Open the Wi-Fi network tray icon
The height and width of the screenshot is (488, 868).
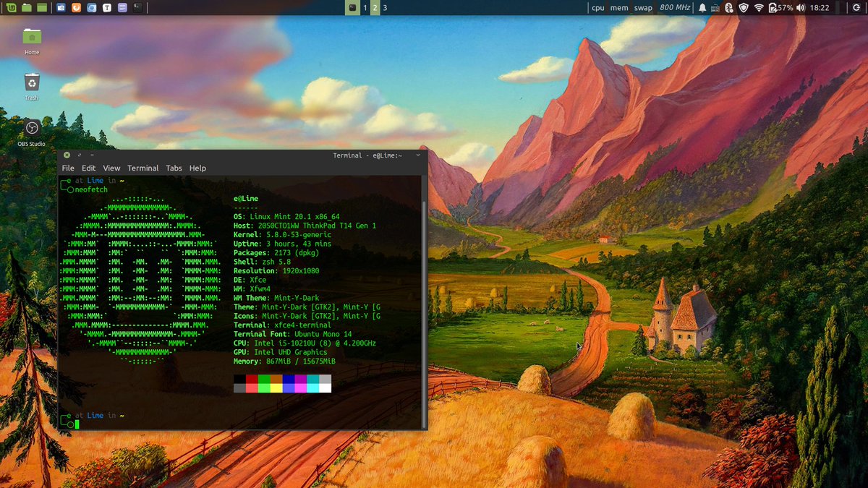point(759,7)
